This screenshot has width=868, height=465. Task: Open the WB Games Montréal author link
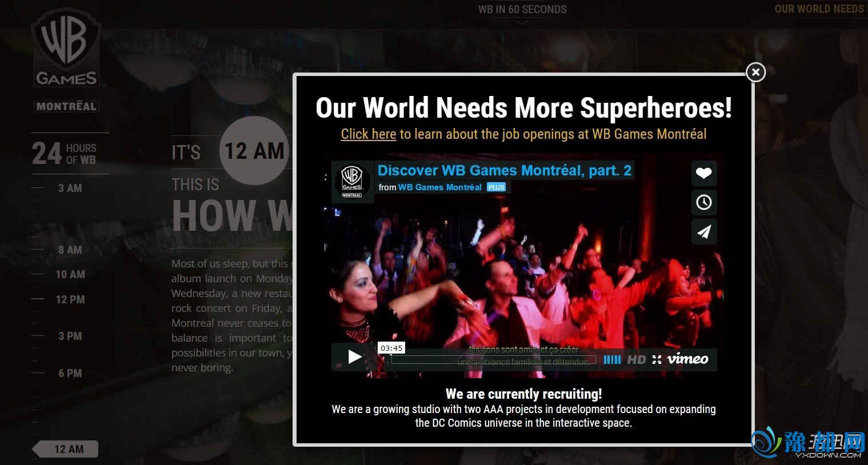coord(439,187)
